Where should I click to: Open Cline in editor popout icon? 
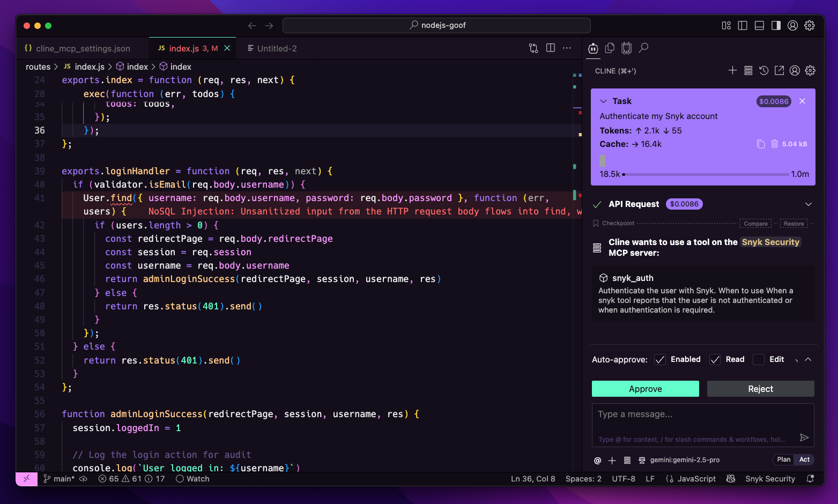click(779, 71)
